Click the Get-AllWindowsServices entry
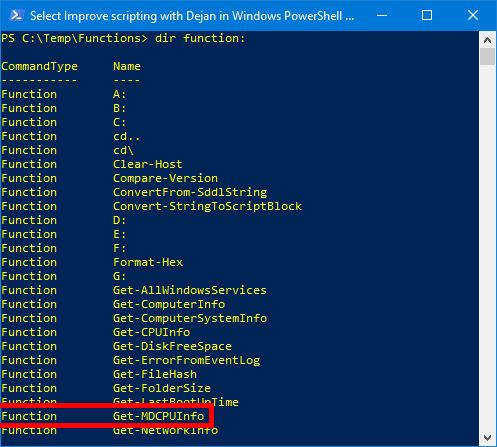The width and height of the screenshot is (497, 447). [x=190, y=290]
